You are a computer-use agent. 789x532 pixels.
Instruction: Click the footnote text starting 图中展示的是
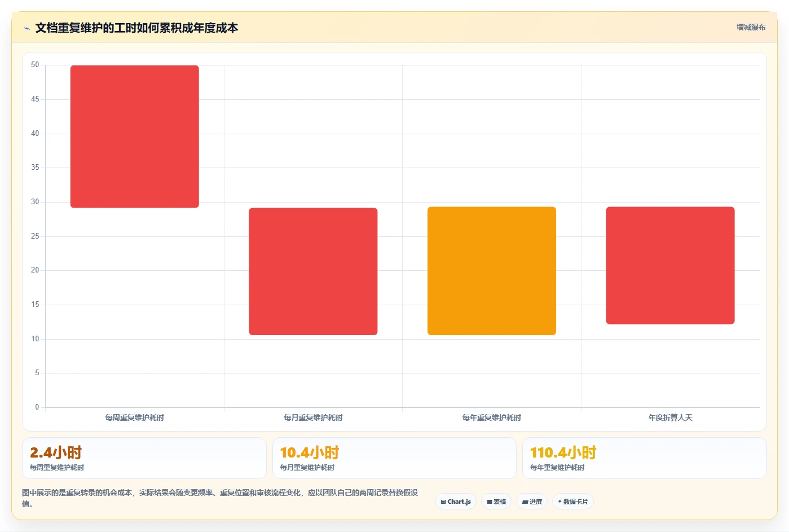coord(220,498)
